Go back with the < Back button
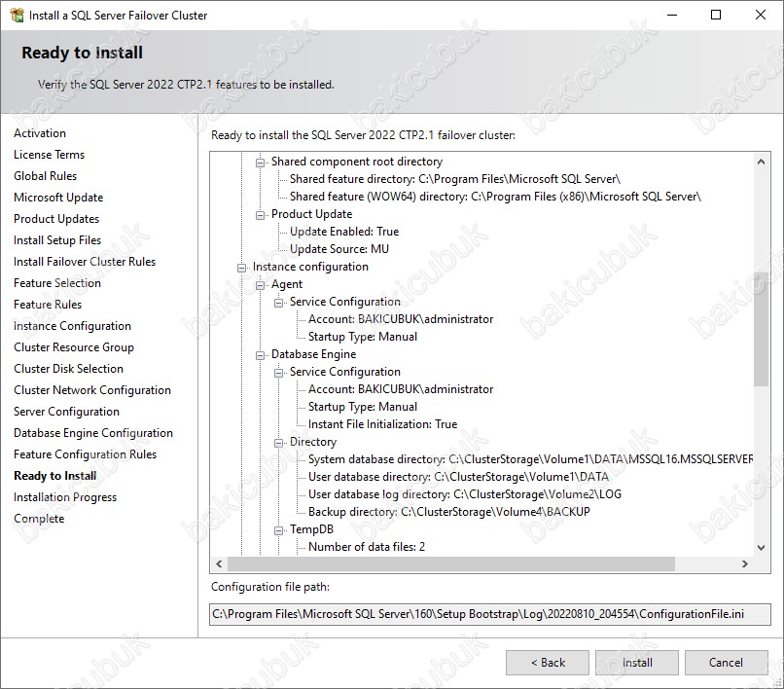This screenshot has width=784, height=689. pos(548,663)
